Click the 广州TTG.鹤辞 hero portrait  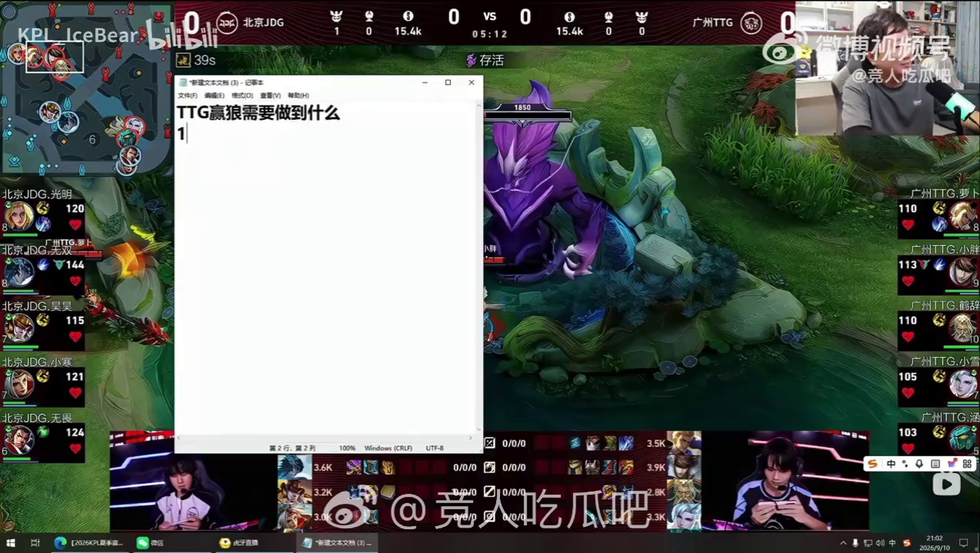(962, 328)
